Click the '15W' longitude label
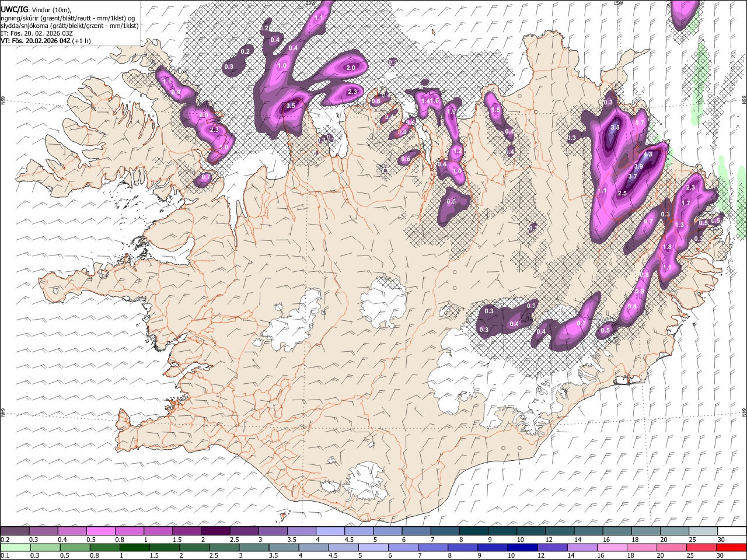 click(x=618, y=3)
